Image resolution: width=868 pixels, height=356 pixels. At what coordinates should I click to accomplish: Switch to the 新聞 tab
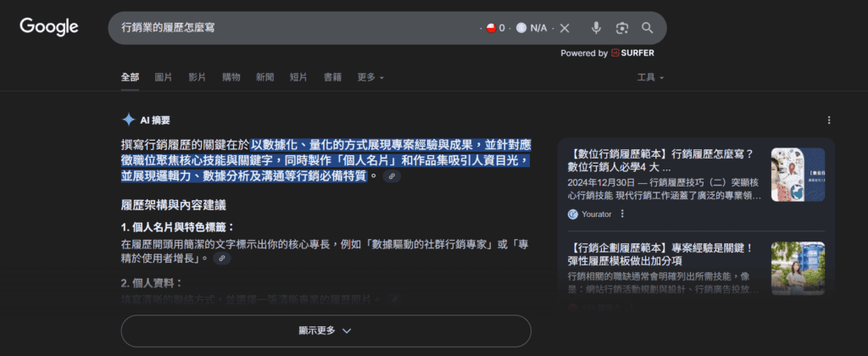(264, 77)
